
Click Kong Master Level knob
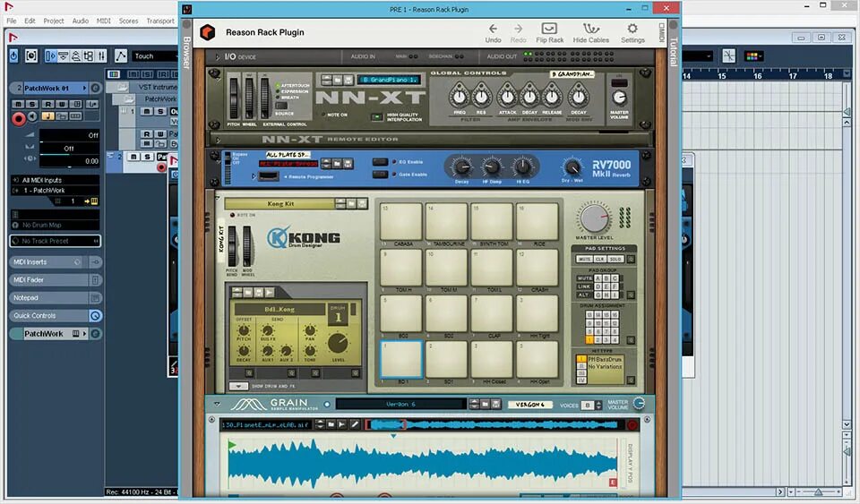click(595, 218)
